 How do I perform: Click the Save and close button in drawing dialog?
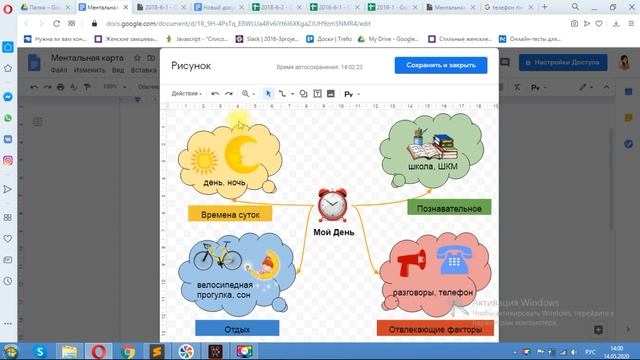coord(441,65)
